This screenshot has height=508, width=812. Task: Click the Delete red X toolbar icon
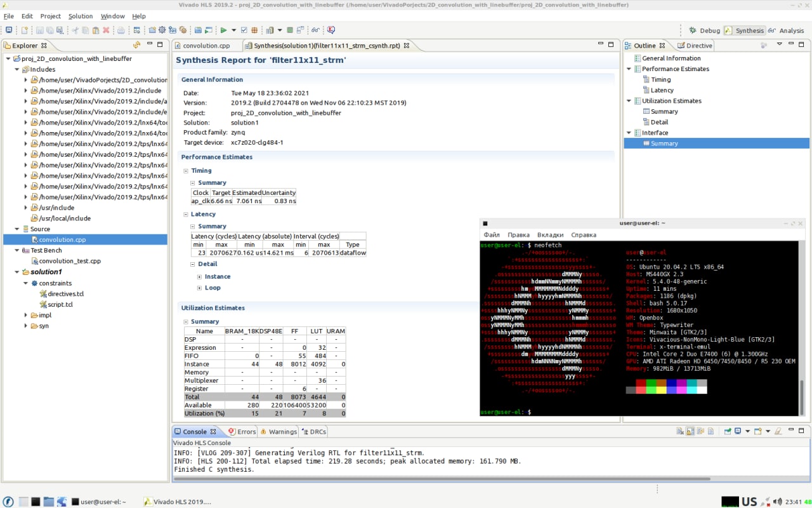click(x=106, y=30)
